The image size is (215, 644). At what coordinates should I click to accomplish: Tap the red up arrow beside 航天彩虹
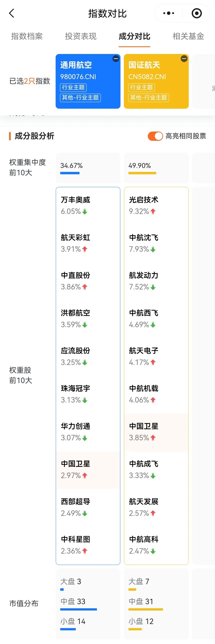pyautogui.click(x=85, y=249)
